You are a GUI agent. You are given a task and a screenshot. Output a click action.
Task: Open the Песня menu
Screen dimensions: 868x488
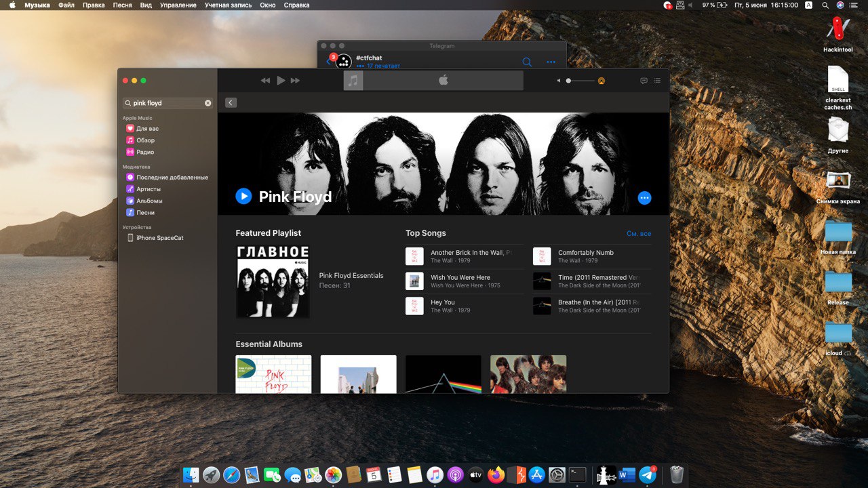tap(123, 5)
